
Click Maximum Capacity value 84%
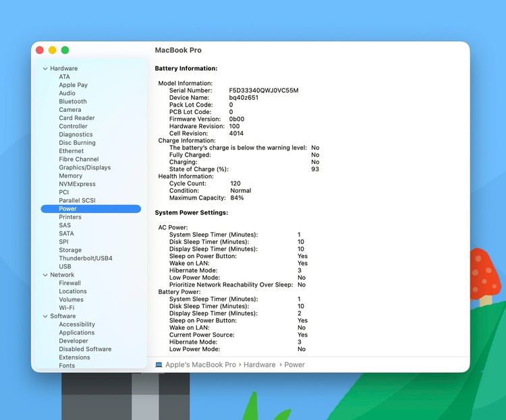237,198
